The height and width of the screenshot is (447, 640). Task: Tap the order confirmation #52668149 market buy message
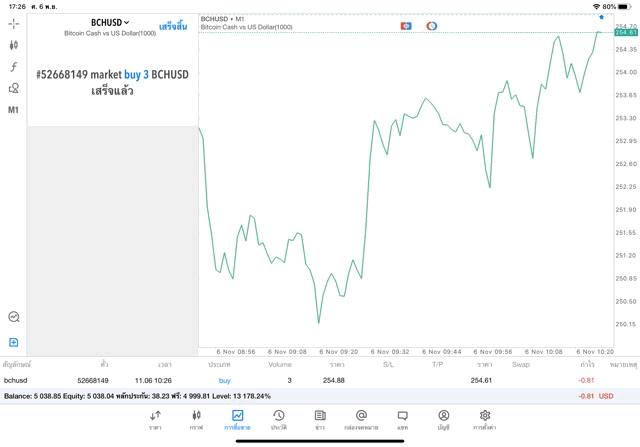tap(112, 82)
